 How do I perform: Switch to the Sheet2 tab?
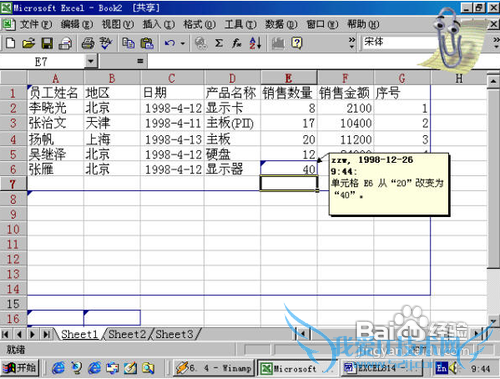tap(127, 334)
